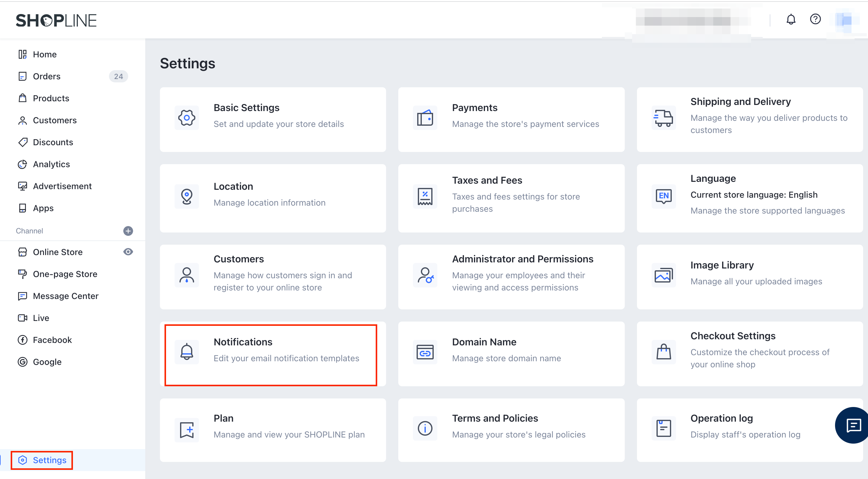
Task: Open Orders in the sidebar
Action: 47,77
